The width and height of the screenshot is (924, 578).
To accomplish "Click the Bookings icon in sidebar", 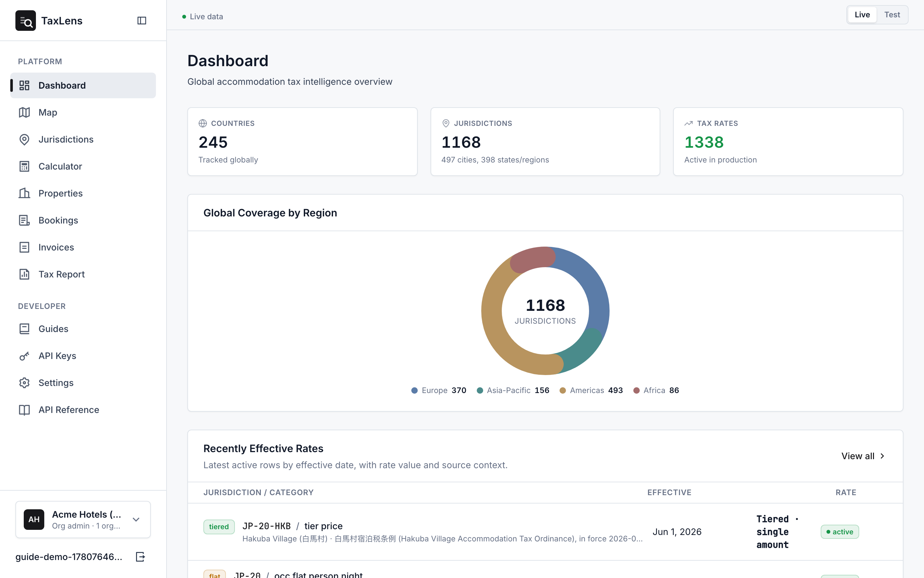I will point(24,220).
